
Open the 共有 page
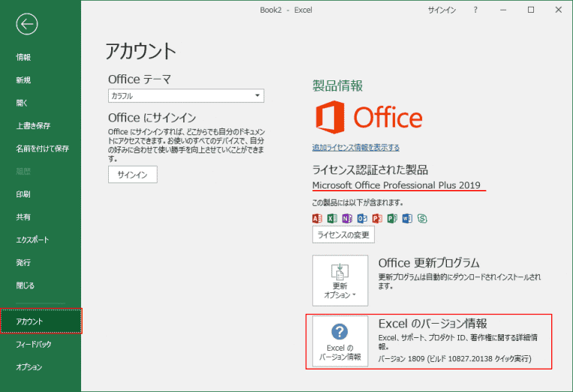(x=23, y=217)
